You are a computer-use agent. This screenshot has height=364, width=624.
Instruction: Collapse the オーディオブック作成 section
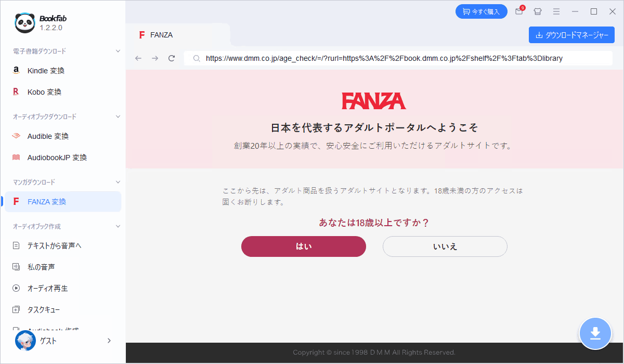tap(118, 227)
